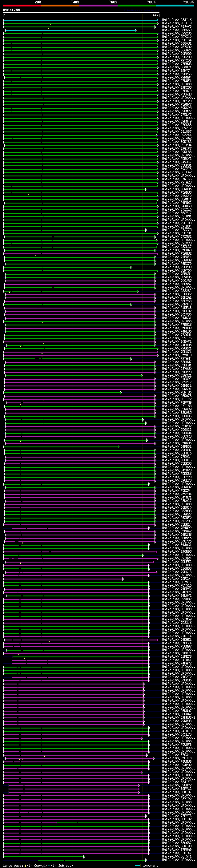The image size is (197, 868).
Task: Choose hit label UniRef100_C0Z244
Action: point(177,135)
